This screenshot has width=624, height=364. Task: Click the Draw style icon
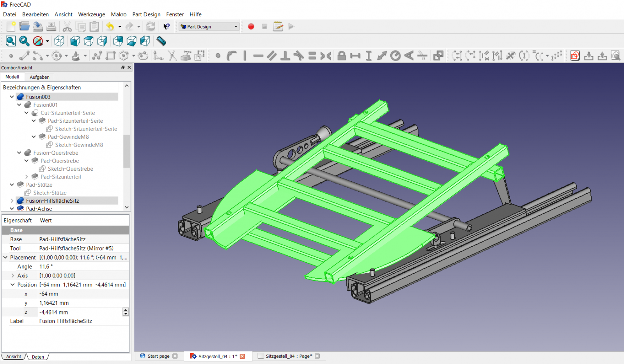click(38, 41)
